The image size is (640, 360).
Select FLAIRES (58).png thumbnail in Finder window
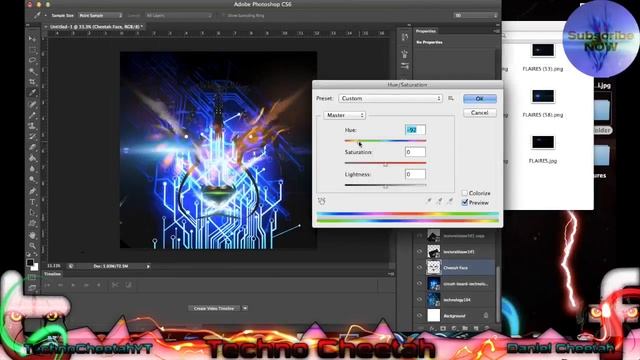coord(543,96)
